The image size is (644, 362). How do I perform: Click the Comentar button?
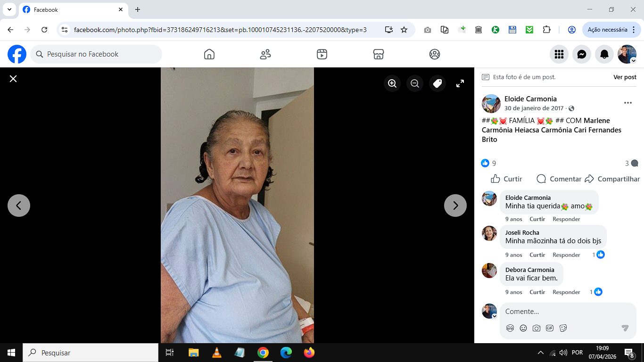pyautogui.click(x=559, y=179)
